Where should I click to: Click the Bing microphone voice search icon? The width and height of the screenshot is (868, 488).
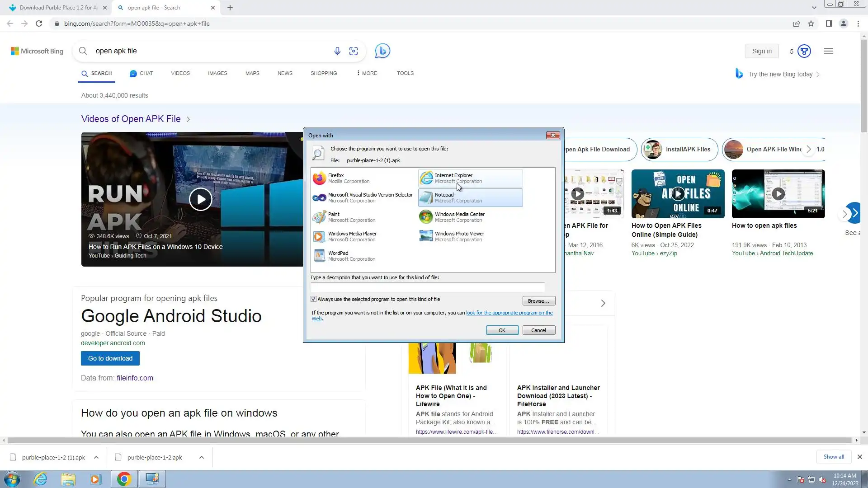click(x=337, y=51)
